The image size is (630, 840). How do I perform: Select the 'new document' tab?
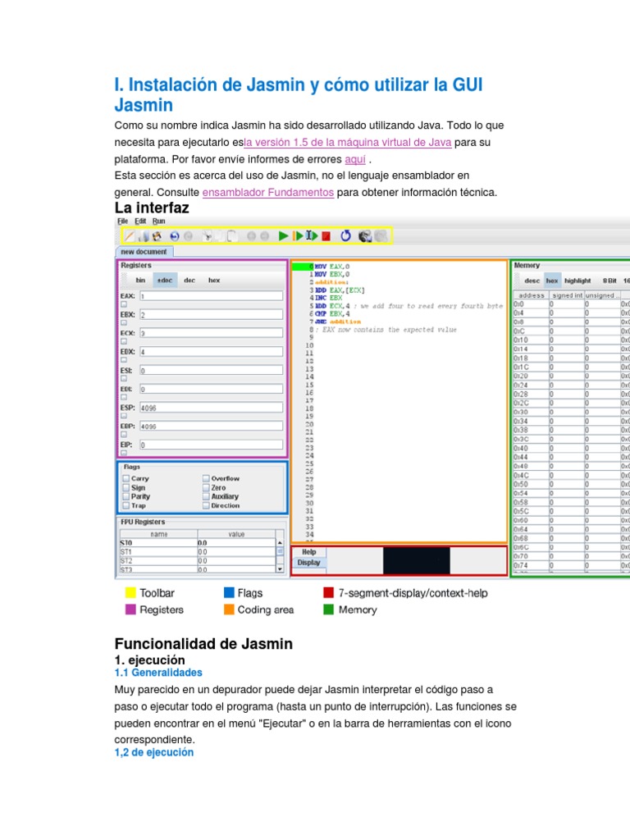tap(144, 252)
